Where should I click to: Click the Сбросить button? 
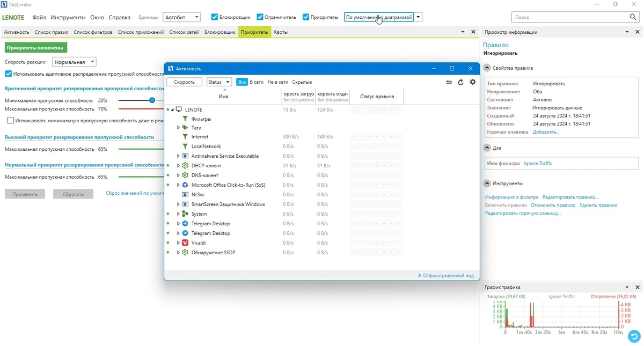pyautogui.click(x=73, y=194)
